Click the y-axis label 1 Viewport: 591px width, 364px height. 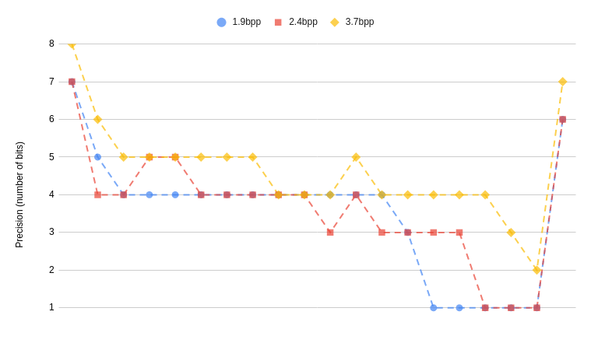(51, 307)
